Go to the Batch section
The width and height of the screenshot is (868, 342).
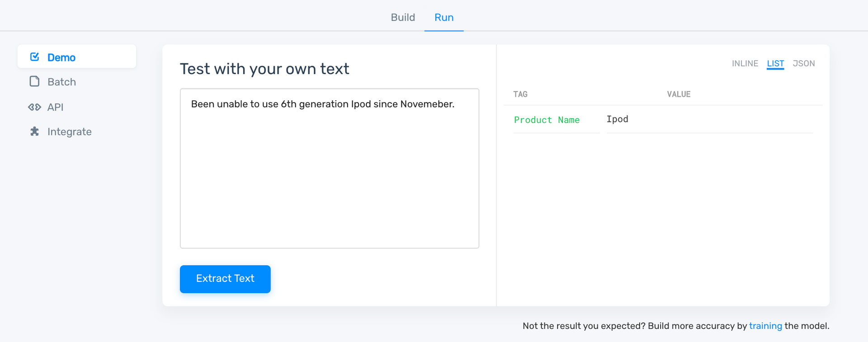61,82
